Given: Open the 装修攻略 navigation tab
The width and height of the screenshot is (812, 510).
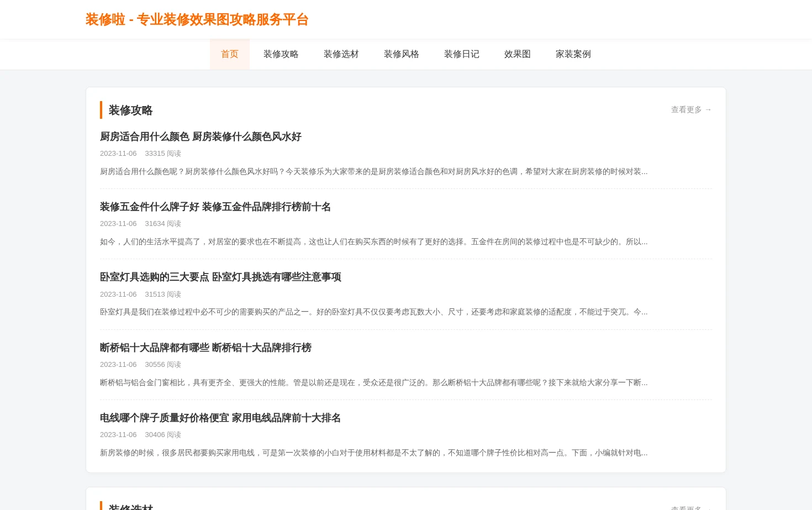Looking at the screenshot, I should (x=281, y=54).
